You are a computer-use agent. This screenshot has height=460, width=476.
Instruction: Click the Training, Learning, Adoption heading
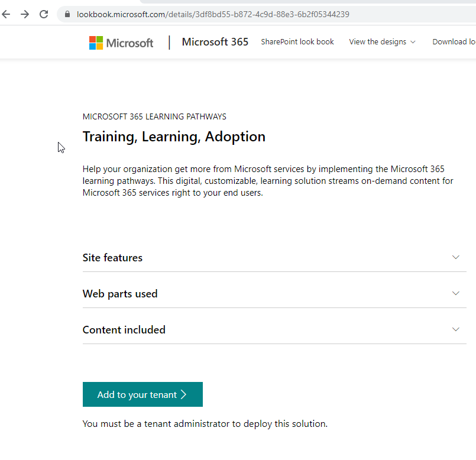point(173,137)
